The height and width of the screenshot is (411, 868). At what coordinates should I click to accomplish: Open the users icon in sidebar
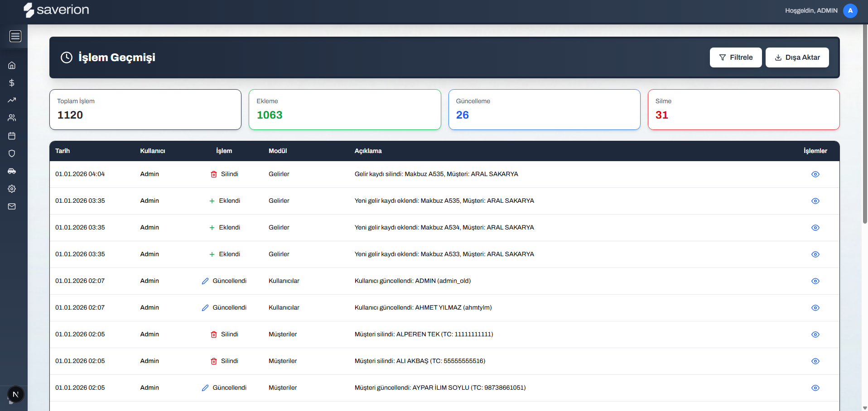point(12,118)
